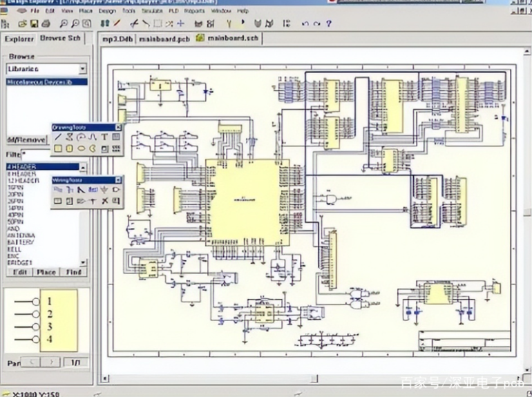
Task: Click the Find component button
Action: (74, 272)
